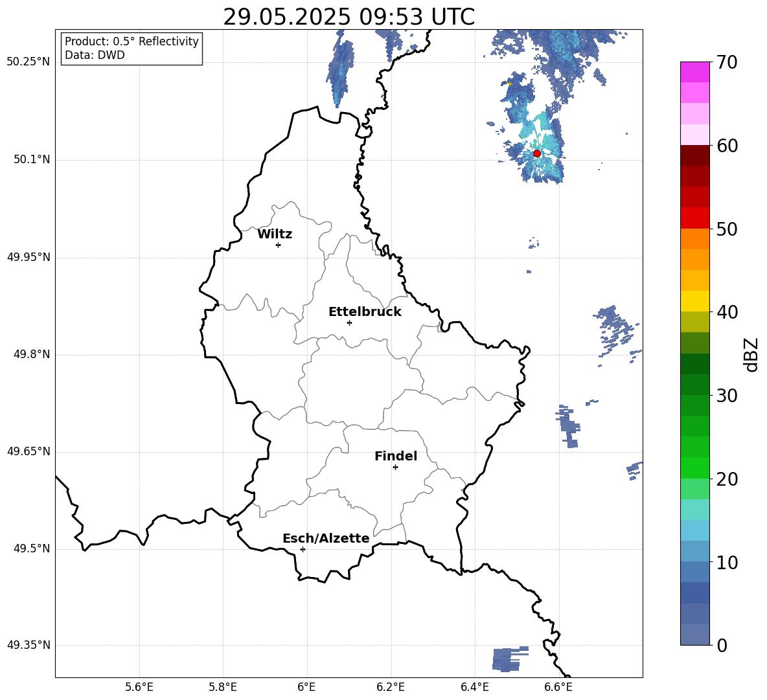
Task: Click the 49.95°N latitude label
Action: pyautogui.click(x=29, y=256)
